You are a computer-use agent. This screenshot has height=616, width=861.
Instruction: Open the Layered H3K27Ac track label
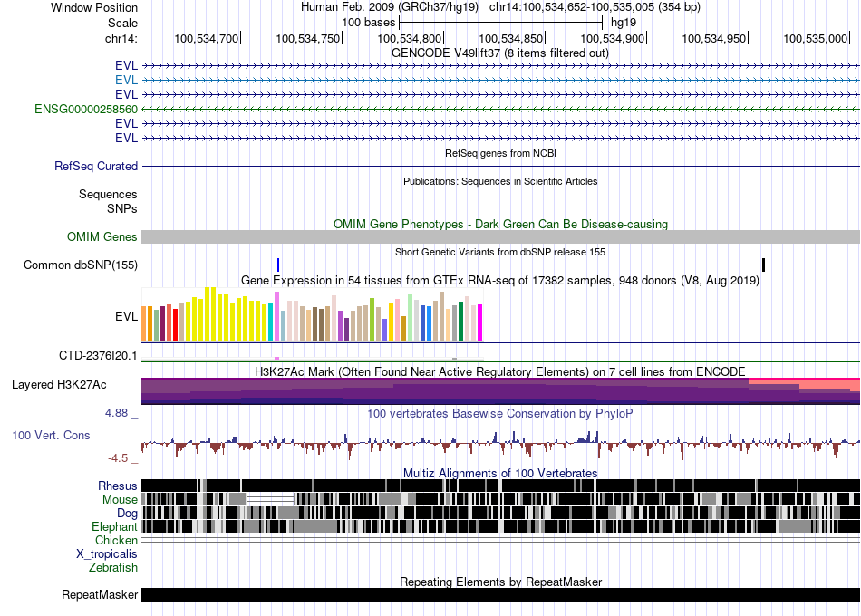coord(59,384)
